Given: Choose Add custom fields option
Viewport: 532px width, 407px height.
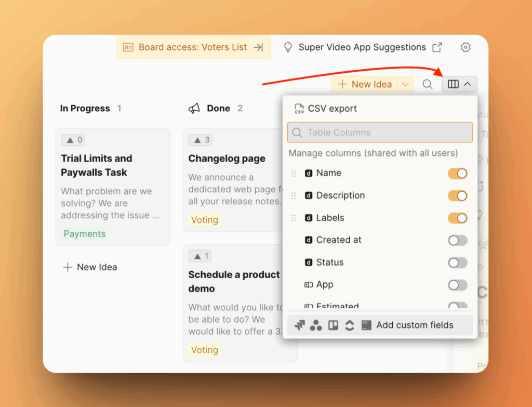Looking at the screenshot, I should coord(415,325).
